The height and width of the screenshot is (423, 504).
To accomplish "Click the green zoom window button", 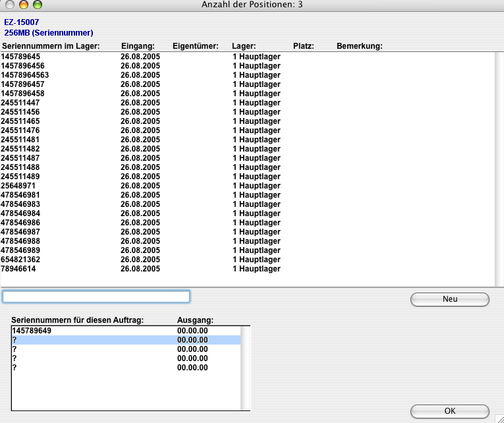I will click(37, 5).
